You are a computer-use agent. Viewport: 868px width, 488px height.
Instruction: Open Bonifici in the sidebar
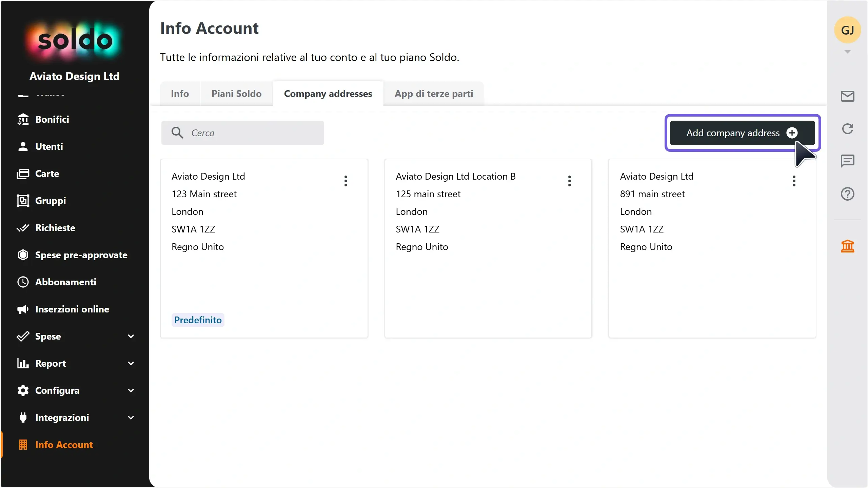click(75, 119)
